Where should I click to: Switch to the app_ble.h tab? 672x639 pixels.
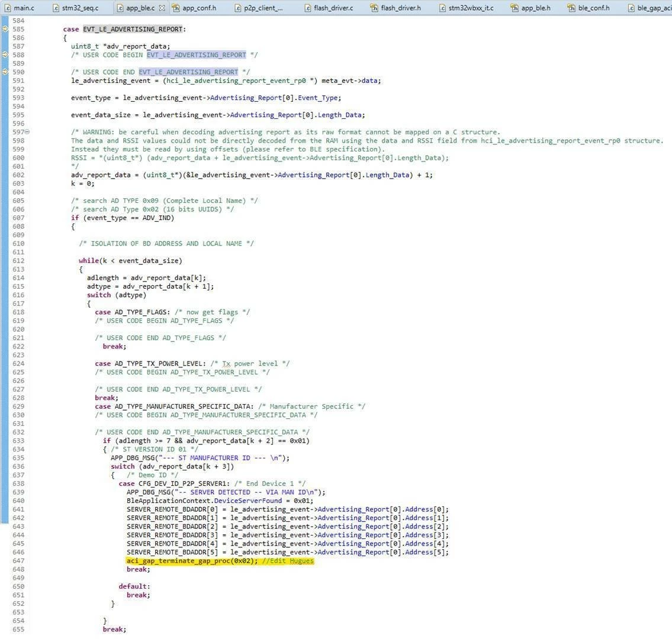click(532, 8)
